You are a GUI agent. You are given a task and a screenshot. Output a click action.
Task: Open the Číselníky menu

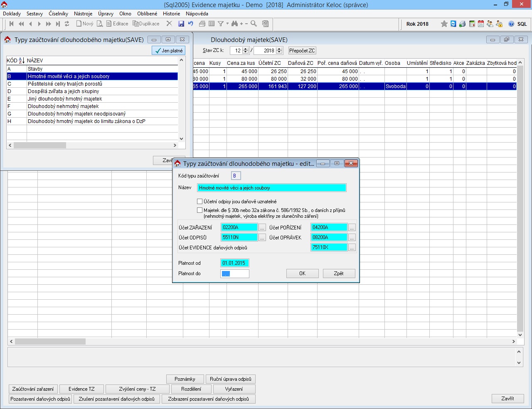(x=58, y=14)
